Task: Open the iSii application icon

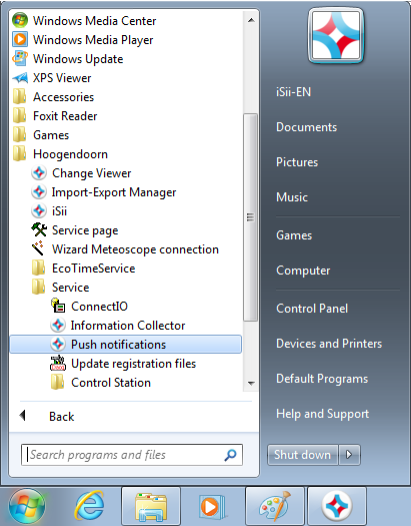Action: (39, 211)
